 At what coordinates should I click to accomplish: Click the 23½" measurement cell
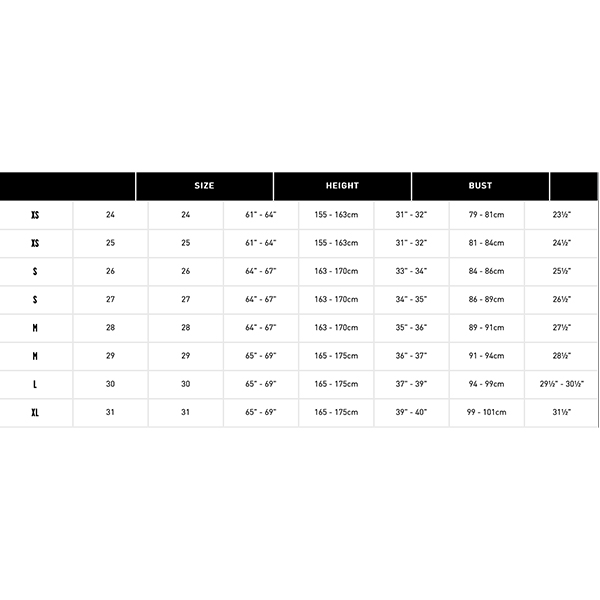tap(561, 215)
